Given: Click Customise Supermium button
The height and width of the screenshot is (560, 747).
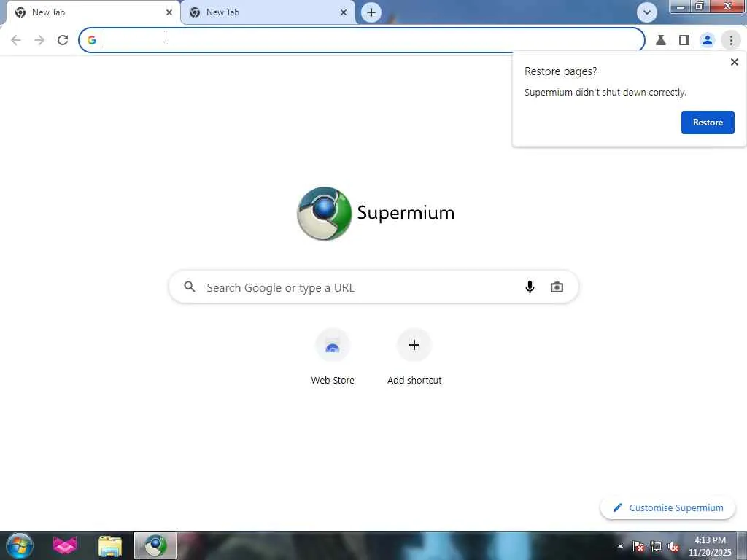Looking at the screenshot, I should (x=668, y=507).
